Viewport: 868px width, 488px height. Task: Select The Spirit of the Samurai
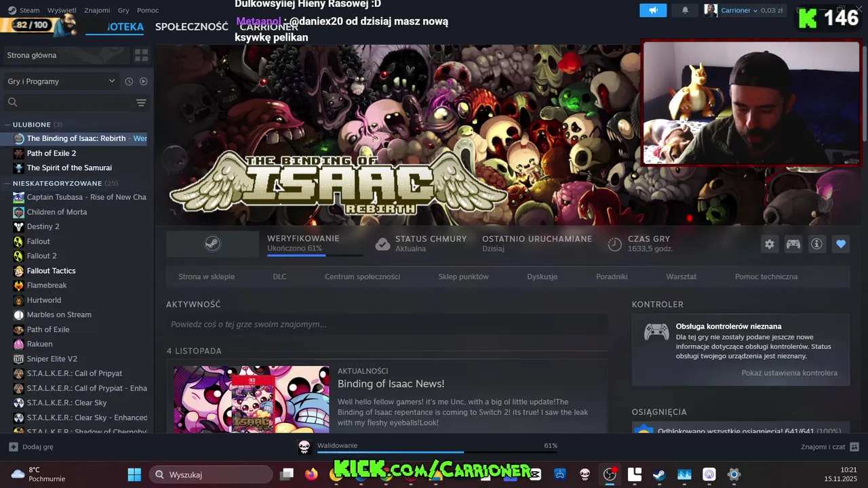pyautogui.click(x=69, y=168)
